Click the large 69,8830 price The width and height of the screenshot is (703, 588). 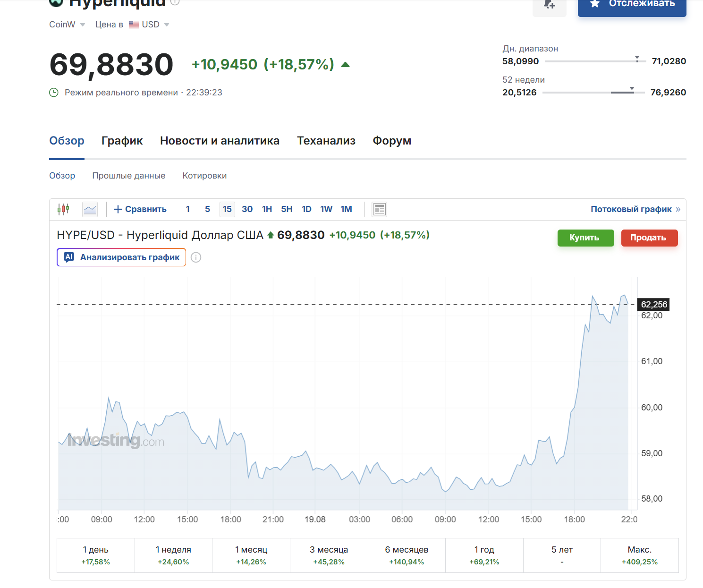[x=111, y=65]
